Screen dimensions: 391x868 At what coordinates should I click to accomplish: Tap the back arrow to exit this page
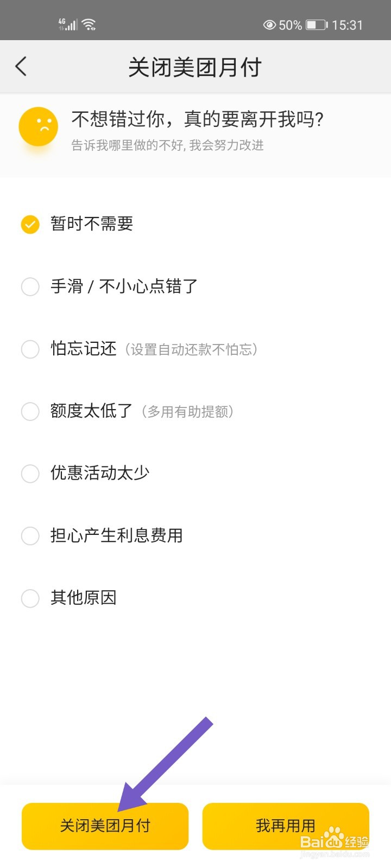21,66
